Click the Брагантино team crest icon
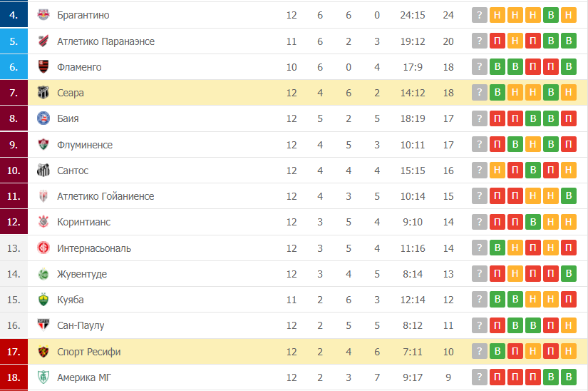 pyautogui.click(x=43, y=15)
